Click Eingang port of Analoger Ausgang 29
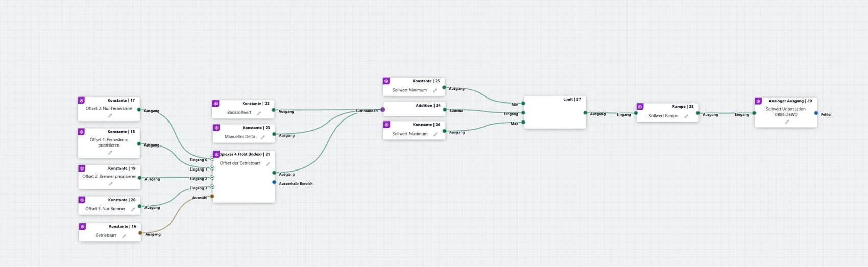Viewport: 868px width, 267px height. tap(754, 113)
